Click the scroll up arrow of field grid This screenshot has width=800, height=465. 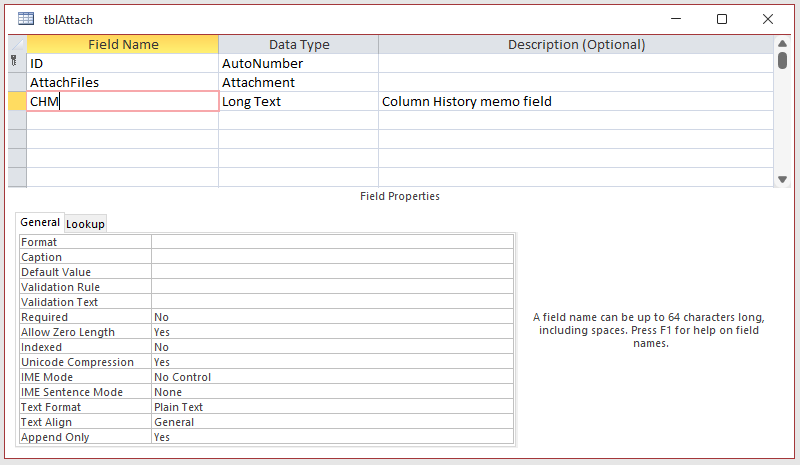[x=782, y=43]
